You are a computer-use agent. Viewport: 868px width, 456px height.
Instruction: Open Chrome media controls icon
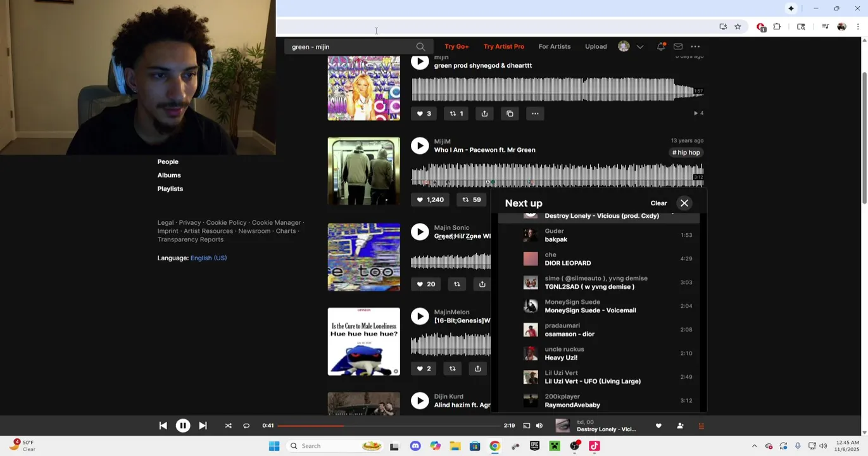[x=825, y=27]
